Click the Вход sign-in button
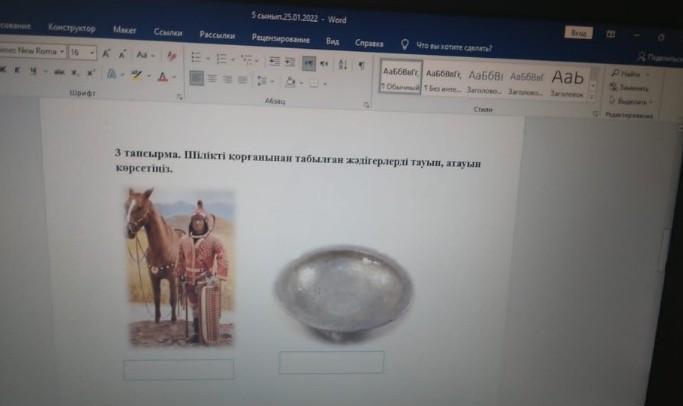The height and width of the screenshot is (406, 683). click(x=578, y=33)
